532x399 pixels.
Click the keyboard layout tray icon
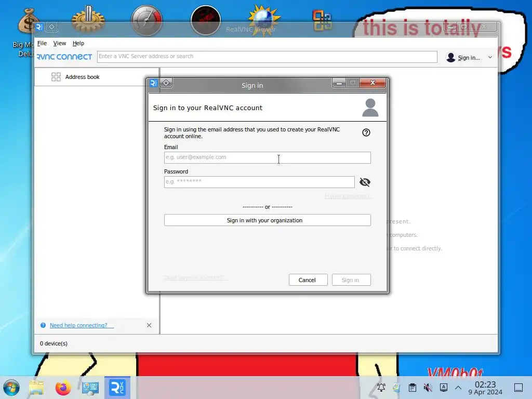[x=444, y=388]
